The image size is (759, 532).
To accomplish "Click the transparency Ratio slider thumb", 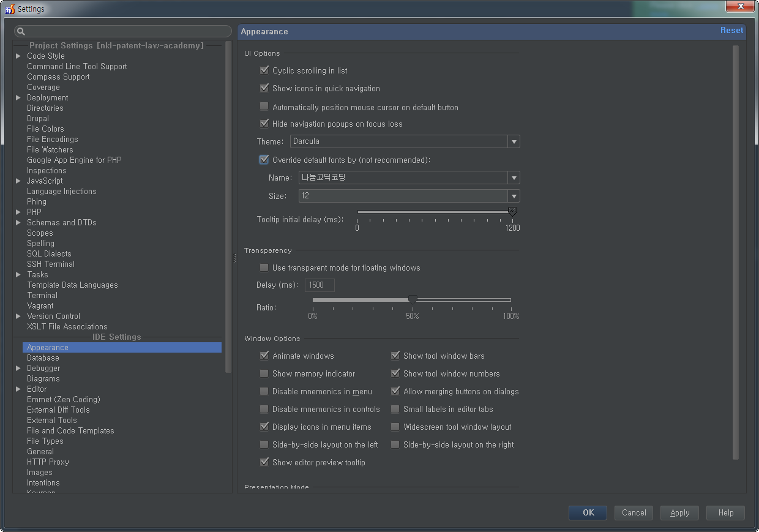I will click(x=413, y=300).
